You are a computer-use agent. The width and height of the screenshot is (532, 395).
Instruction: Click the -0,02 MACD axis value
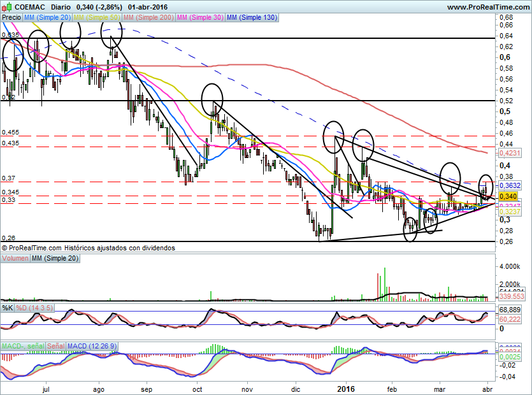pyautogui.click(x=508, y=366)
